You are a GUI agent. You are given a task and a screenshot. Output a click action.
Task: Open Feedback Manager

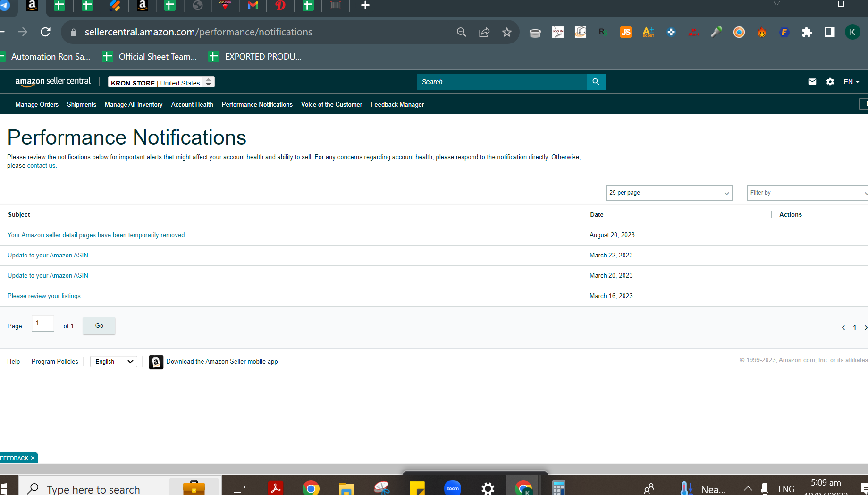[397, 105]
